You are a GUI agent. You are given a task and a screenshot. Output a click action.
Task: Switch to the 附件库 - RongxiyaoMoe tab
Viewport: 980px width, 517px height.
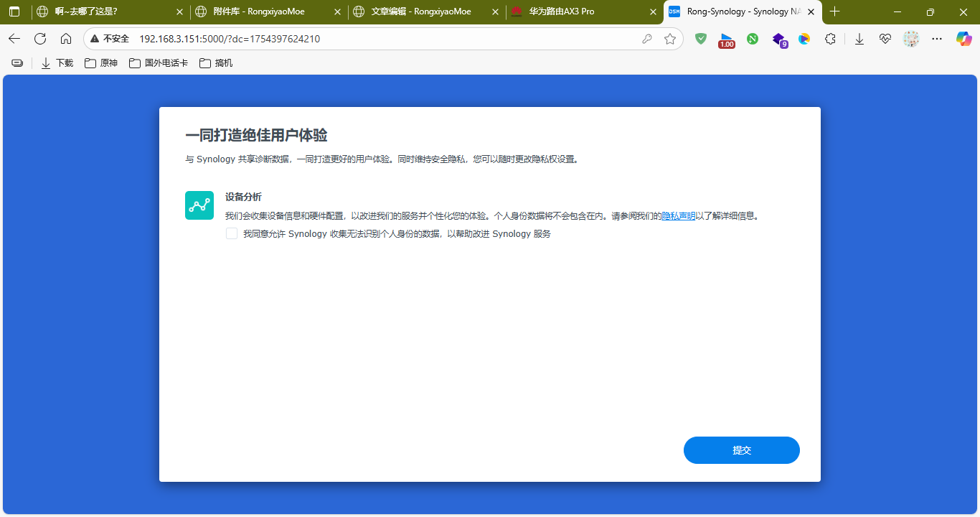point(268,11)
